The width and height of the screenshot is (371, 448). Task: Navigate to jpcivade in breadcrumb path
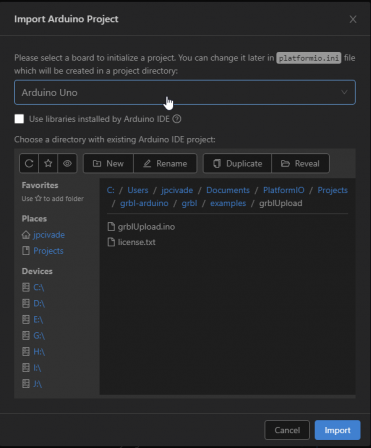(177, 190)
